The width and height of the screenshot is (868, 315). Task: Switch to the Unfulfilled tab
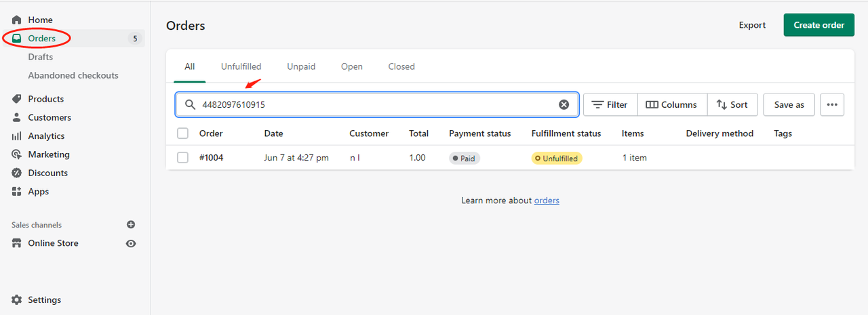click(x=241, y=66)
